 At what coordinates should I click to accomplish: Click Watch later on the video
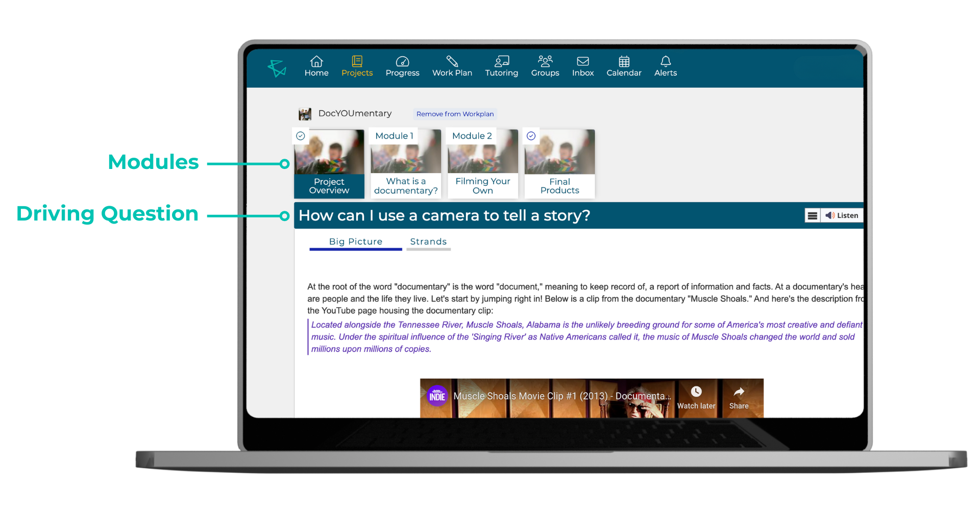click(x=696, y=398)
